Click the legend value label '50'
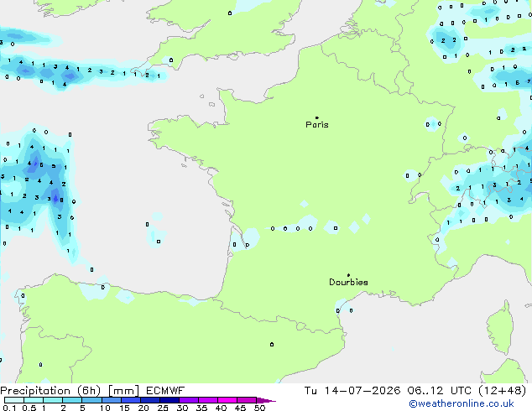 (259, 408)
